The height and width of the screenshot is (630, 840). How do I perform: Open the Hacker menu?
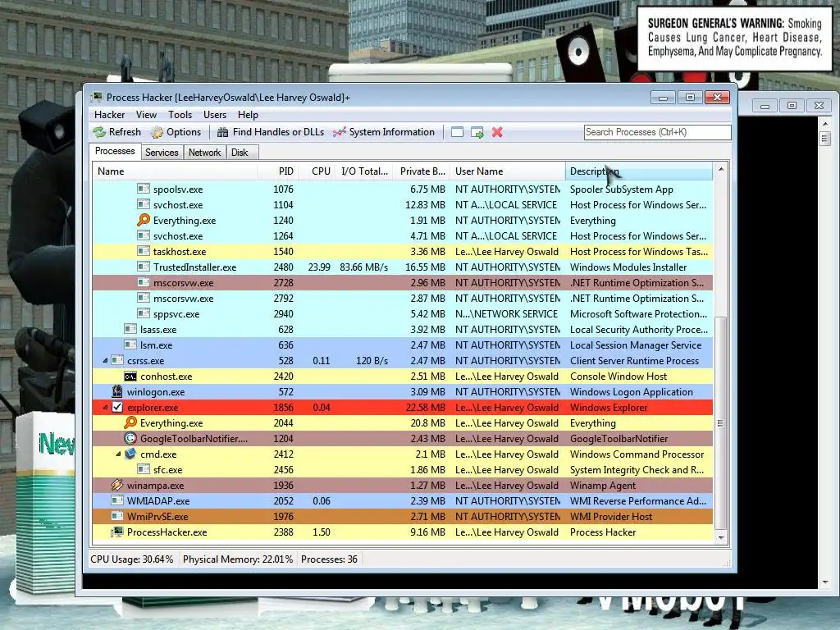[109, 115]
